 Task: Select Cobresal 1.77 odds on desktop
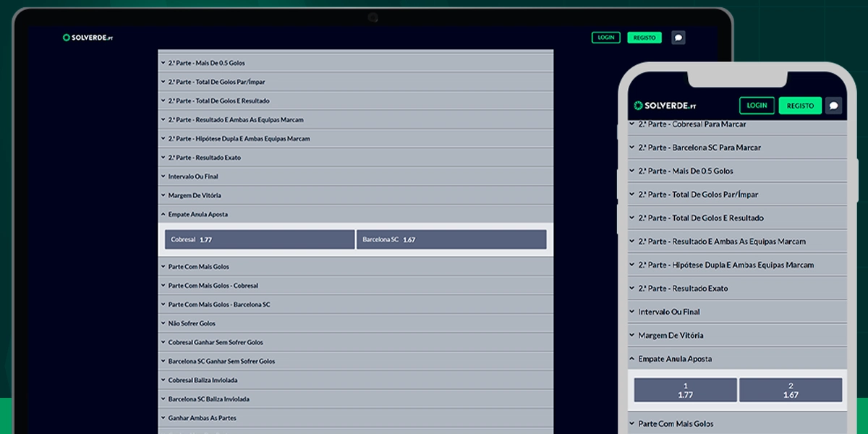point(260,239)
